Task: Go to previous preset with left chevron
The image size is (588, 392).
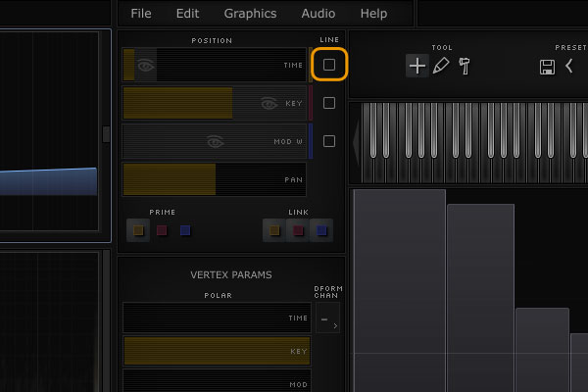Action: click(x=569, y=66)
